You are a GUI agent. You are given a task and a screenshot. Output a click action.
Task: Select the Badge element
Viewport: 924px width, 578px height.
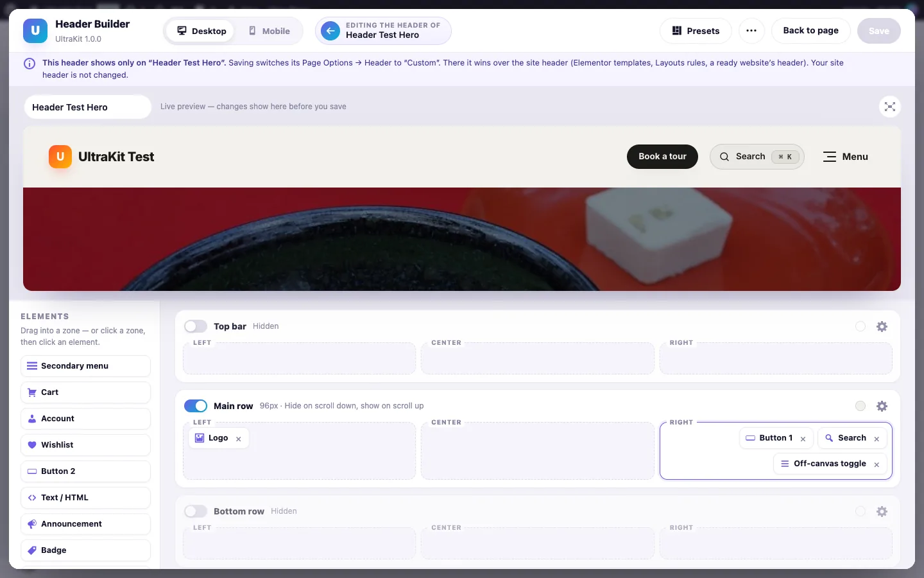pos(85,550)
